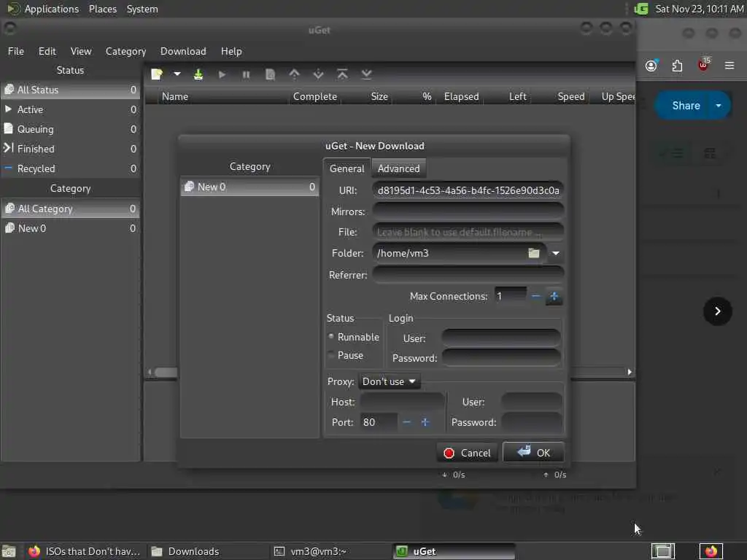Open the Category menu

coord(125,51)
